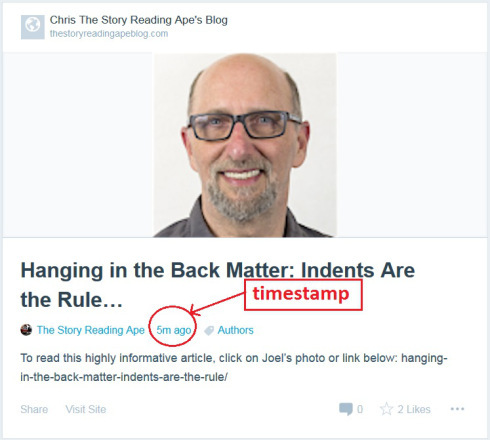The height and width of the screenshot is (440, 490).
Task: Click the comment count 0
Action: tap(360, 409)
